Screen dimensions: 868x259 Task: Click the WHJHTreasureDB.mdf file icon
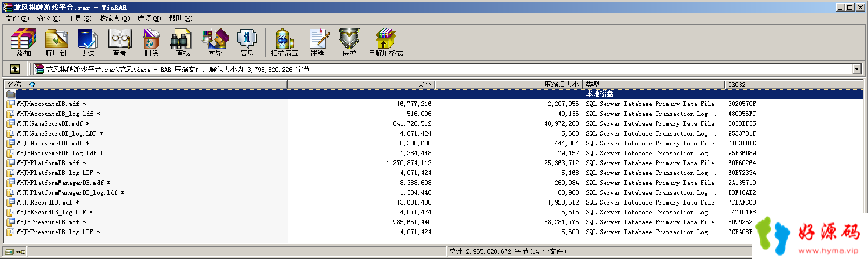pos(10,222)
